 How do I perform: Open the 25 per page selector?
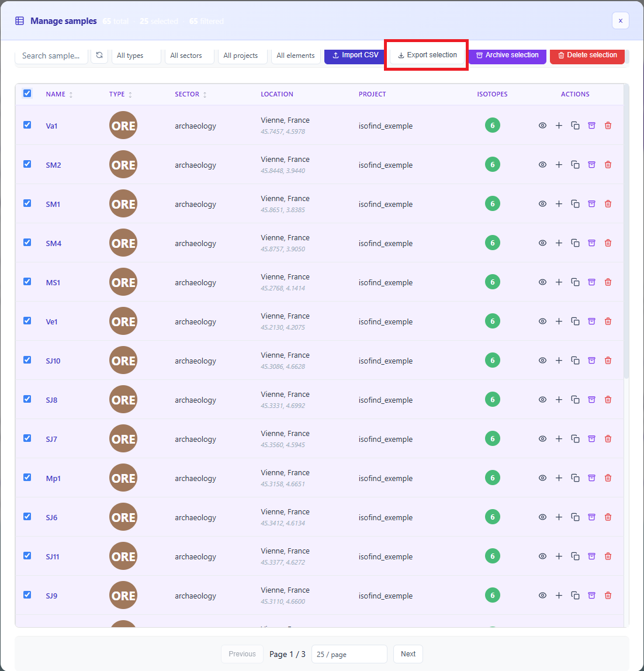tap(349, 653)
